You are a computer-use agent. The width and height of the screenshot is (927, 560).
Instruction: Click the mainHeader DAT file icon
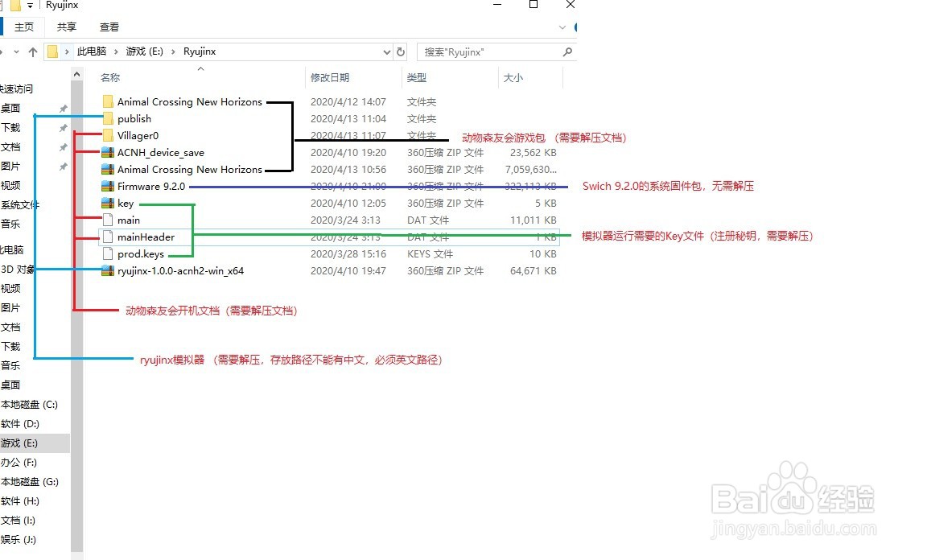point(108,237)
